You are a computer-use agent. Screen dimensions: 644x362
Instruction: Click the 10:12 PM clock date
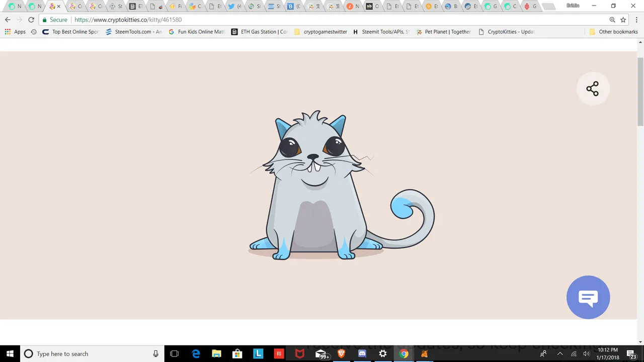tap(607, 353)
